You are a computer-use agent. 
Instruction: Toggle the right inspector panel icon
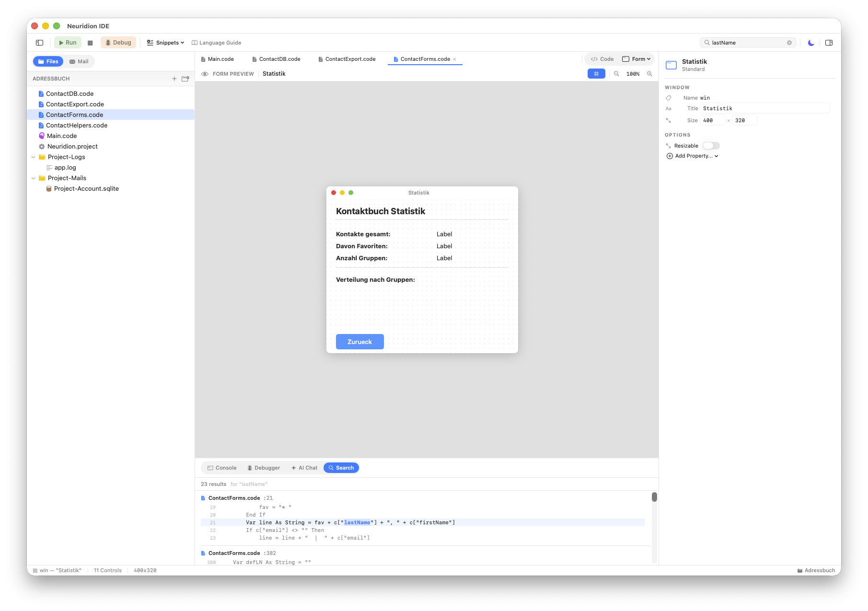click(829, 43)
